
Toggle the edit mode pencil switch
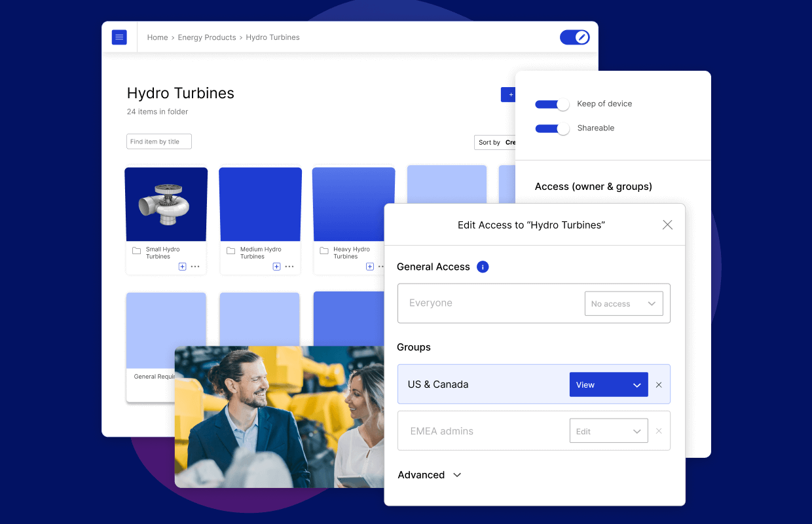pos(575,37)
